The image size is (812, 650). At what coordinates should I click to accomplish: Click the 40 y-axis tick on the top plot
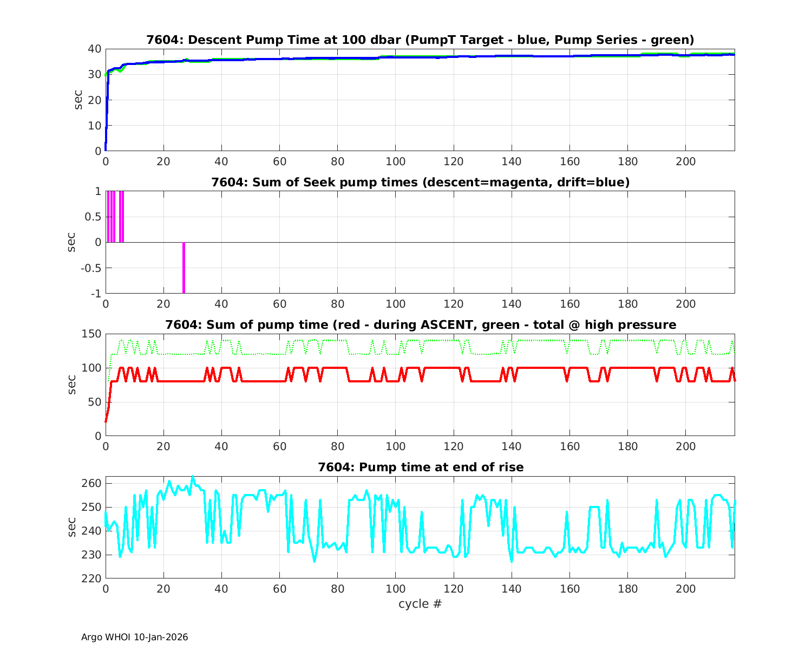(95, 49)
